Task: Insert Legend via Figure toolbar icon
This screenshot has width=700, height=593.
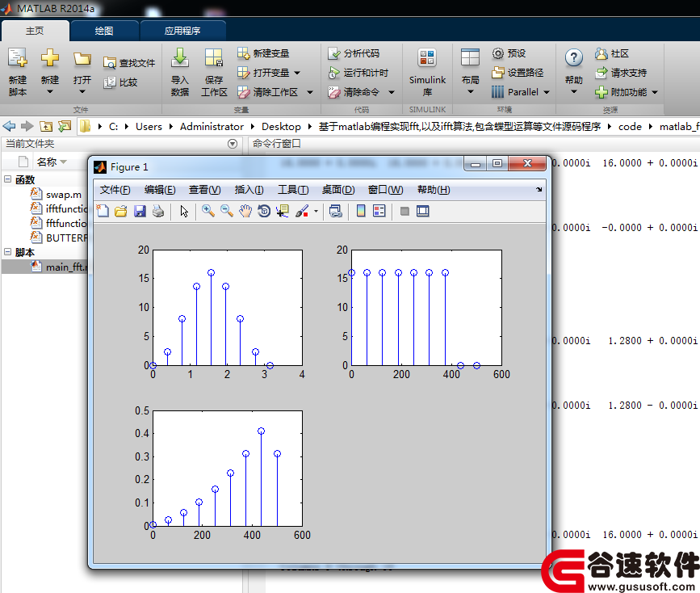Action: tap(379, 211)
